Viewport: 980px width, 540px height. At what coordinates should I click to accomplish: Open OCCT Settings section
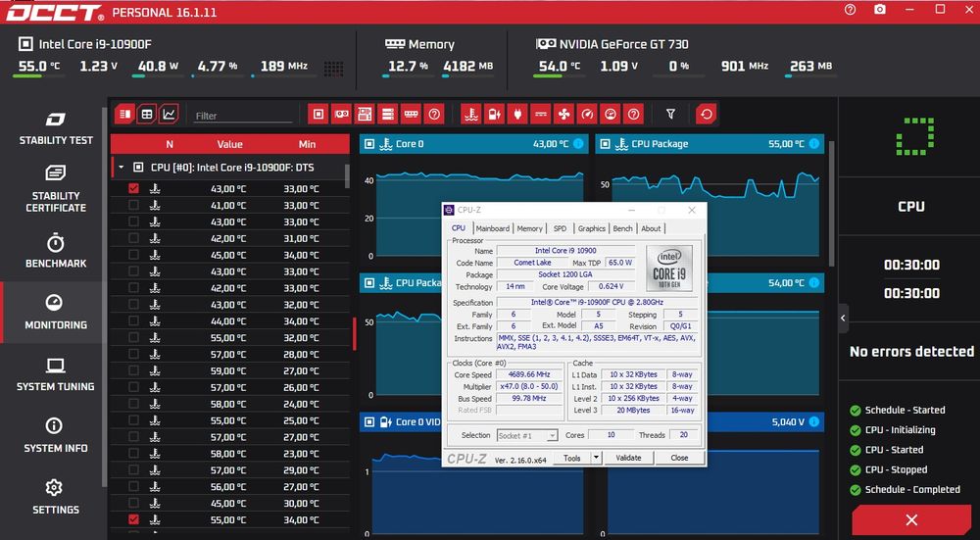point(56,498)
